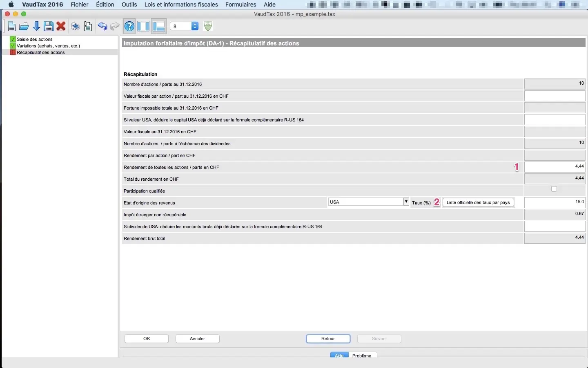Switch to the Problème tab
Viewport: 588px width, 368px height.
point(362,355)
